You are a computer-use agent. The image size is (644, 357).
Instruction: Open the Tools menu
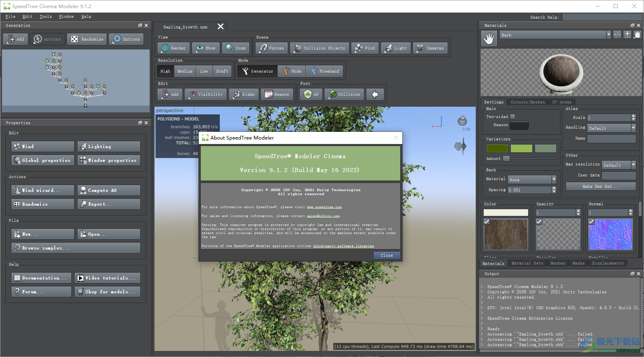coord(45,17)
